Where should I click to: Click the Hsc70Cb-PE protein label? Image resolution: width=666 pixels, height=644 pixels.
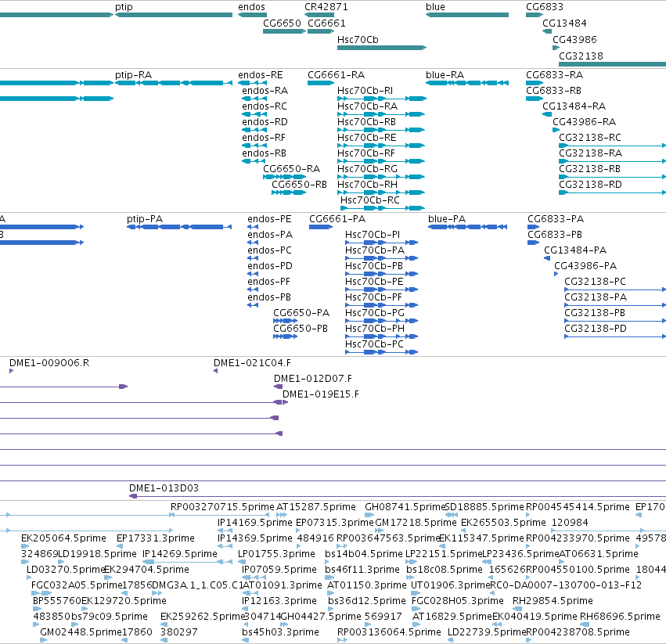click(374, 282)
